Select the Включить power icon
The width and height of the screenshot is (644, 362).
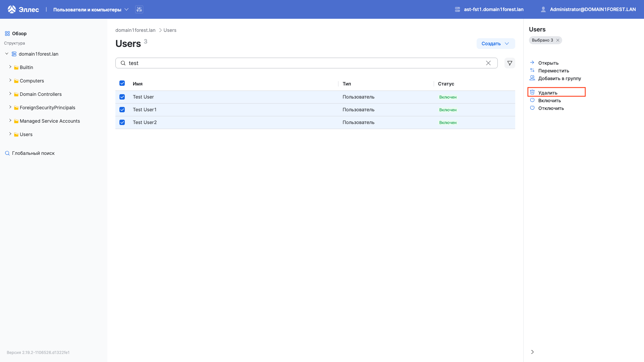533,100
